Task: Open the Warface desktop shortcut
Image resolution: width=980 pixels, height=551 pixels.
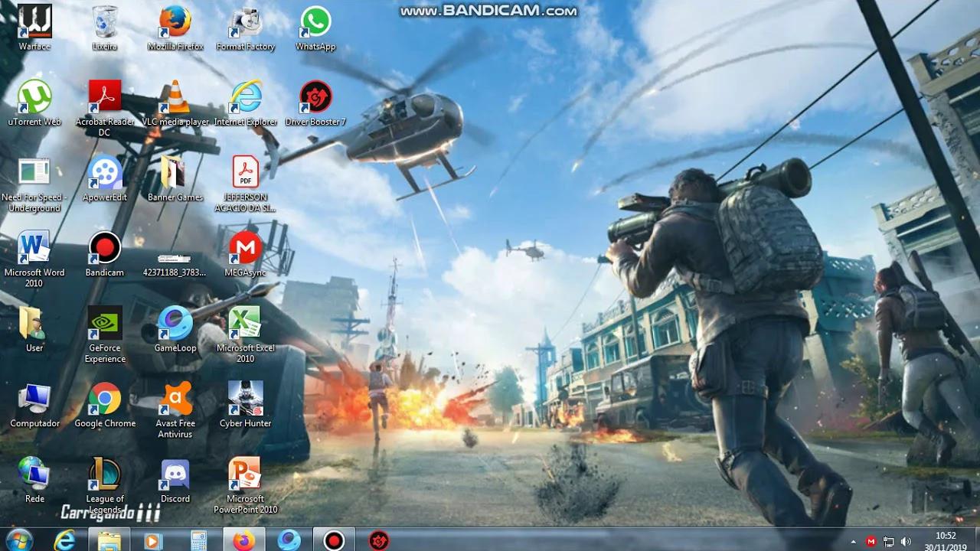Action: click(x=34, y=22)
